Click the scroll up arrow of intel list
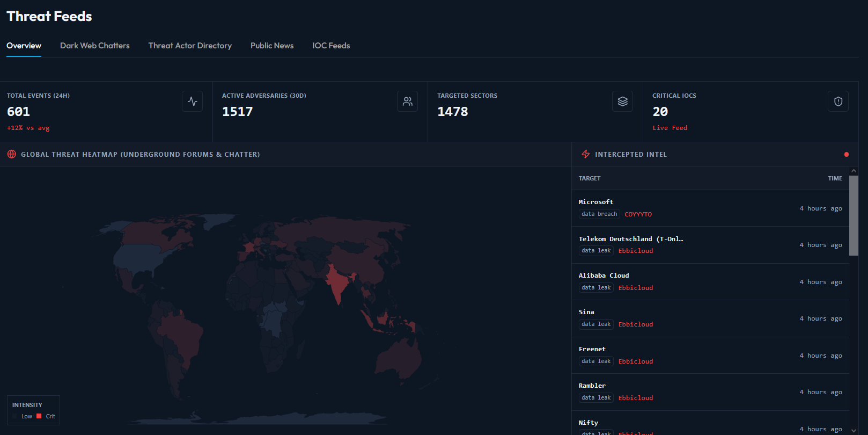The image size is (868, 435). tap(854, 171)
